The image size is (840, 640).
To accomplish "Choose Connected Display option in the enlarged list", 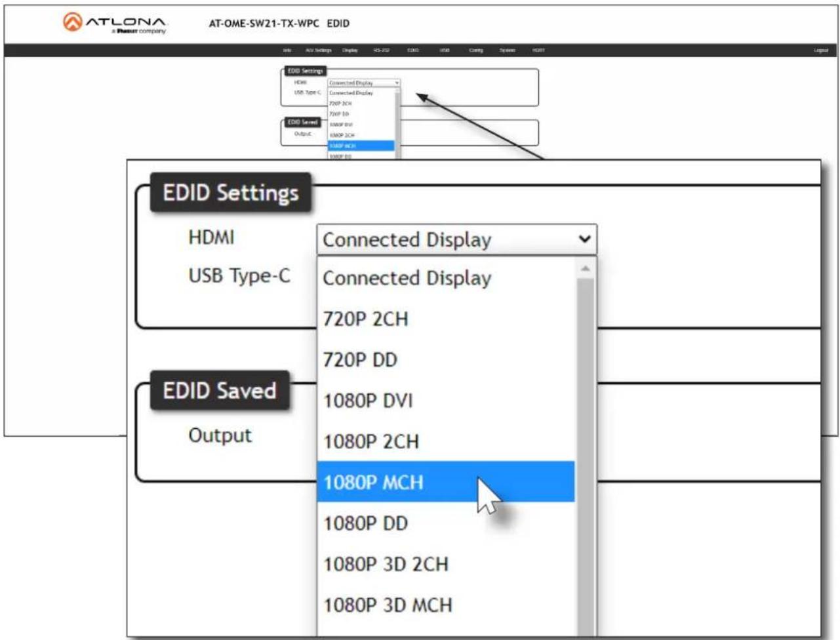I will click(446, 278).
